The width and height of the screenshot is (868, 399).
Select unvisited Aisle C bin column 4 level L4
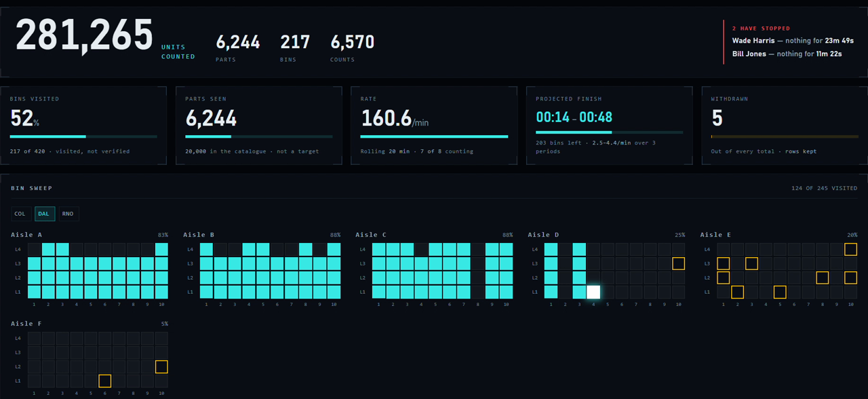[421, 249]
